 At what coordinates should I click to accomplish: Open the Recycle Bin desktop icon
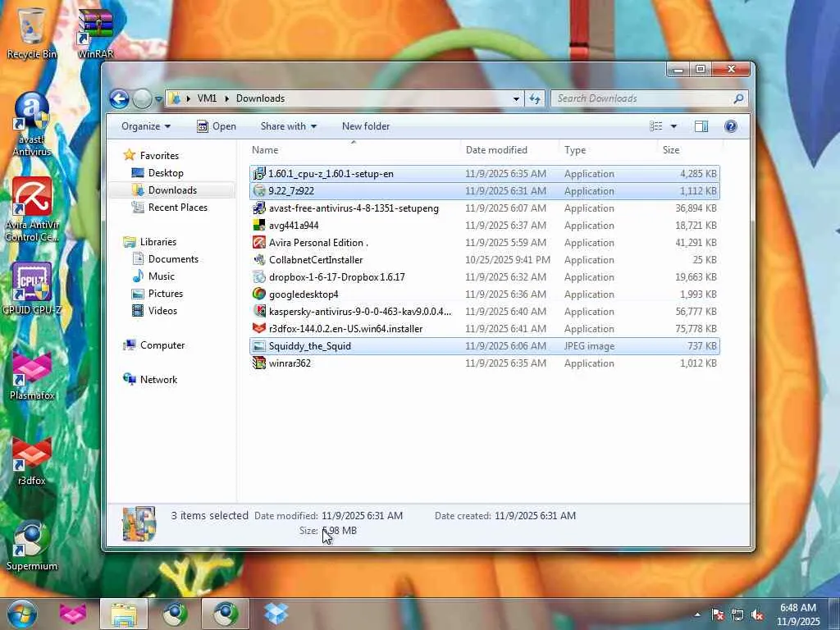pyautogui.click(x=31, y=32)
